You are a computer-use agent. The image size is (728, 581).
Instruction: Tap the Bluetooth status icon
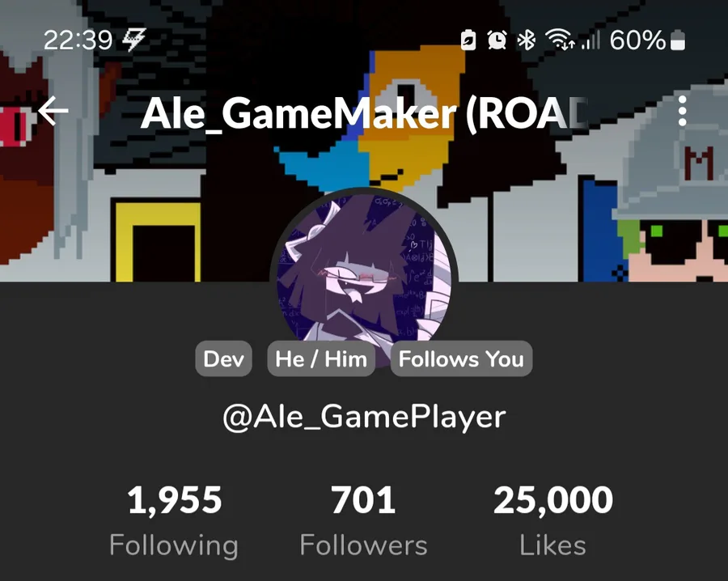point(526,40)
